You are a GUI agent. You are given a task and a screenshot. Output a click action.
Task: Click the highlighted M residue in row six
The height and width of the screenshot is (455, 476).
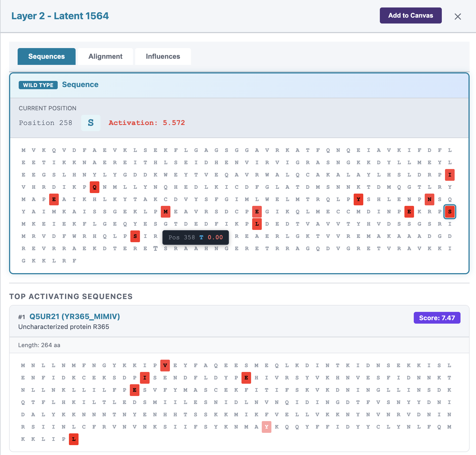pyautogui.click(x=166, y=212)
